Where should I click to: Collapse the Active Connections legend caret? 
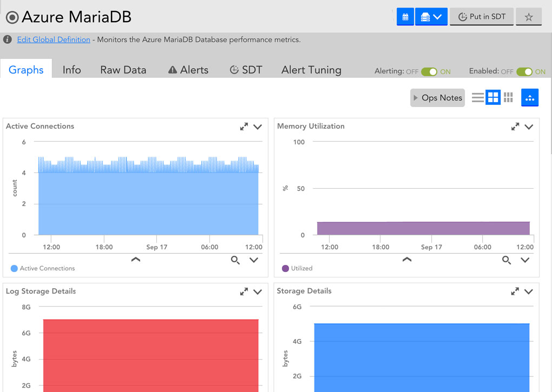135,260
